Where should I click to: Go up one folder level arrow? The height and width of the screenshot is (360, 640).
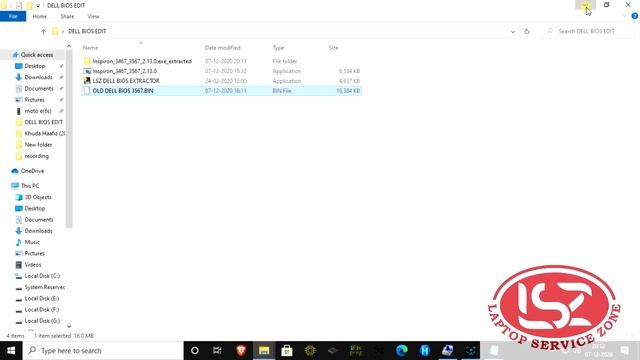[43, 31]
